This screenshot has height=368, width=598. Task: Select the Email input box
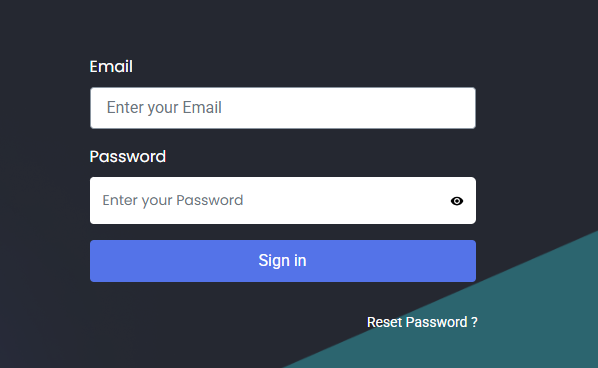283,108
